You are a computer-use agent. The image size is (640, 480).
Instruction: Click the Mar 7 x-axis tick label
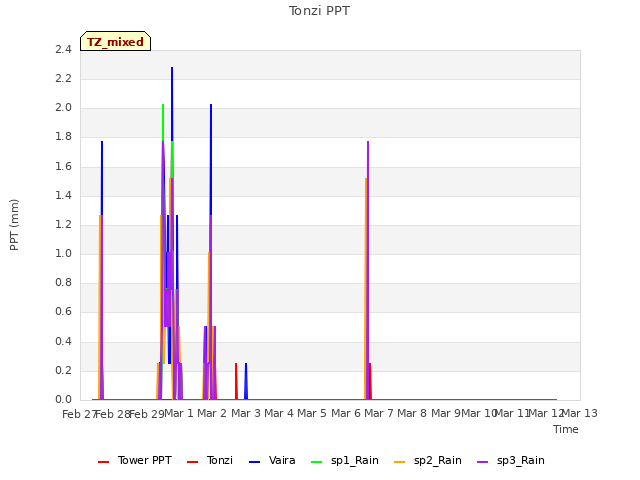379,413
